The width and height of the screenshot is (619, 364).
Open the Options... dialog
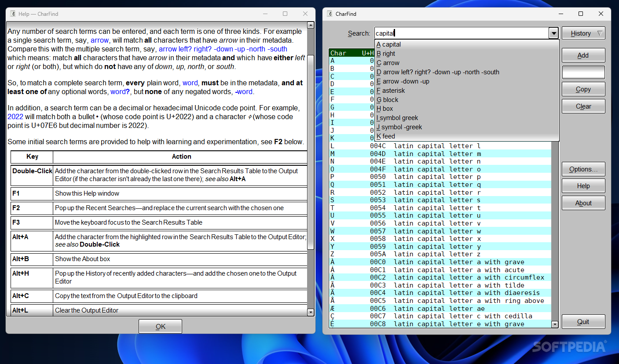pos(583,169)
